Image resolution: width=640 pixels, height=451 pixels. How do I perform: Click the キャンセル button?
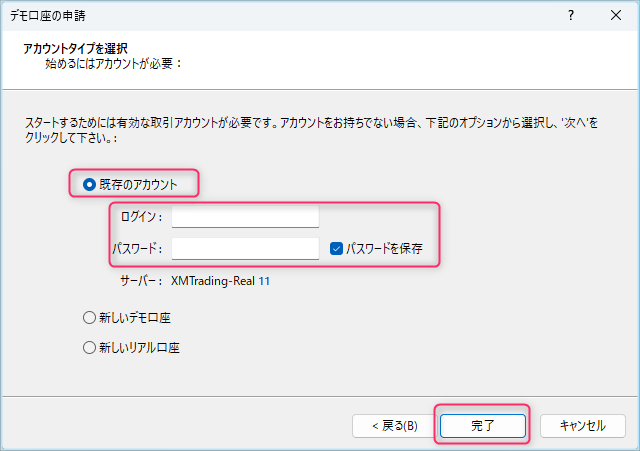583,425
